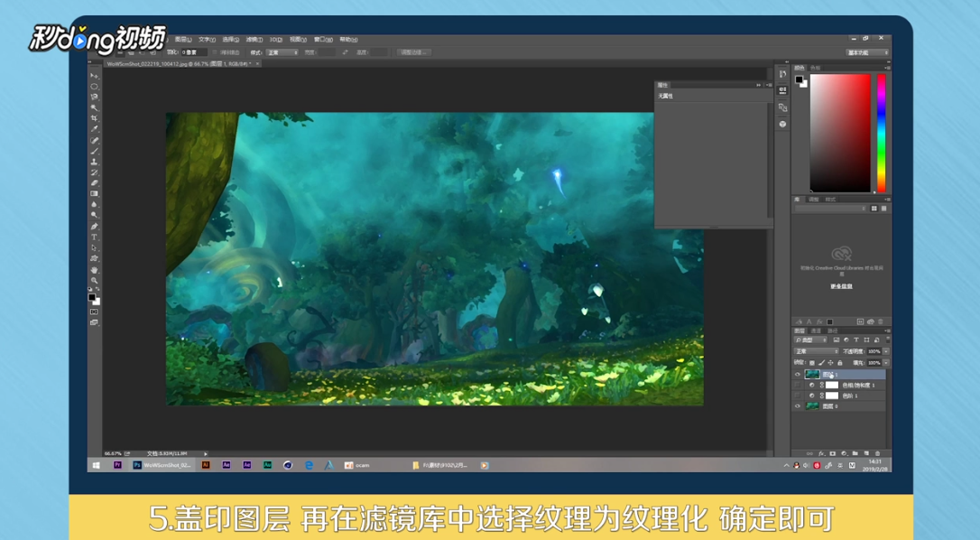The image size is (980, 540).
Task: Click the hue spectrum slider strip
Action: pos(882,133)
